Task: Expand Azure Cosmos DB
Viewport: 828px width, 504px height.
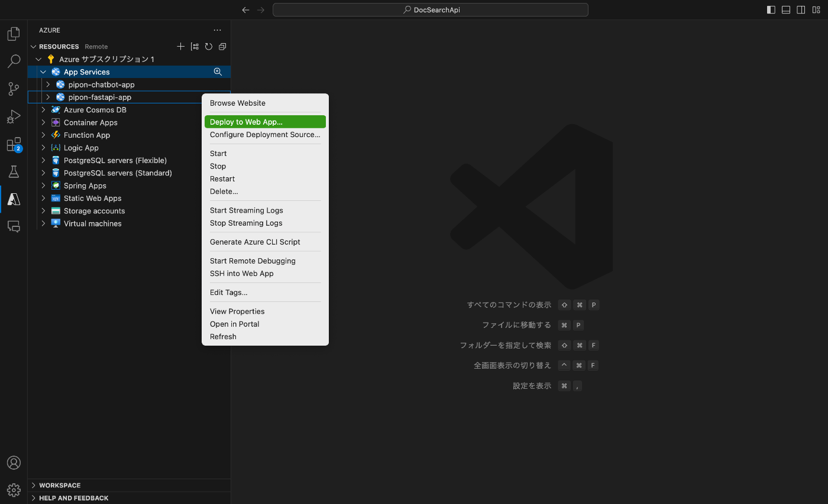Action: [x=43, y=110]
